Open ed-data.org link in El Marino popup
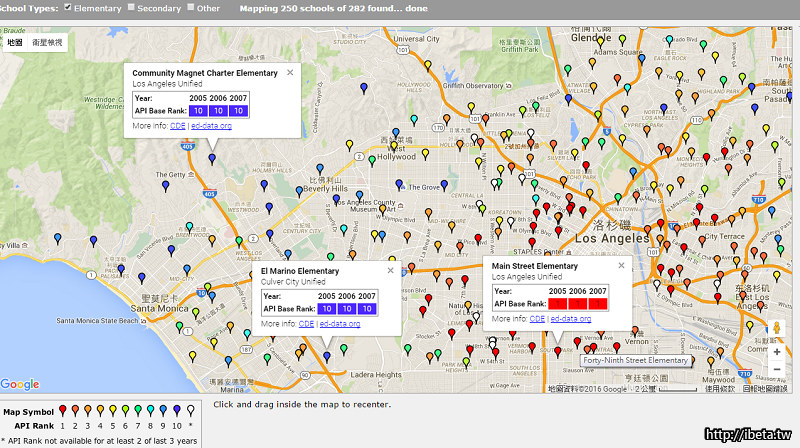Image resolution: width=800 pixels, height=448 pixels. 339,324
